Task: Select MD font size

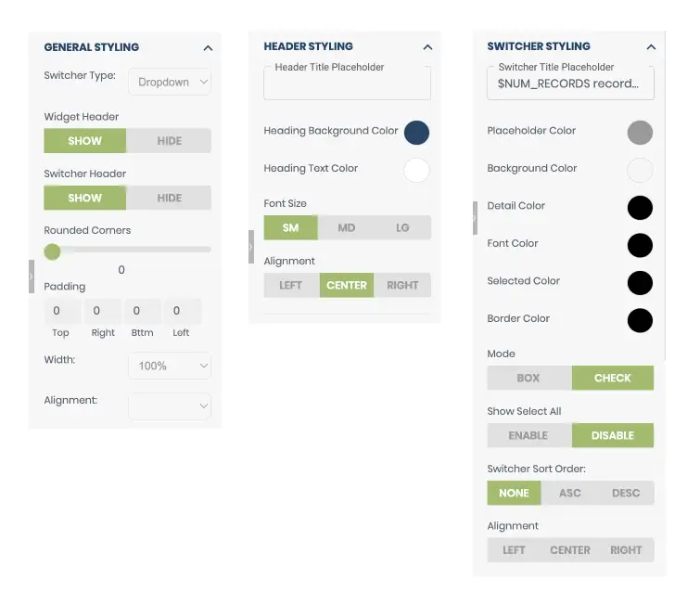Action: point(347,228)
